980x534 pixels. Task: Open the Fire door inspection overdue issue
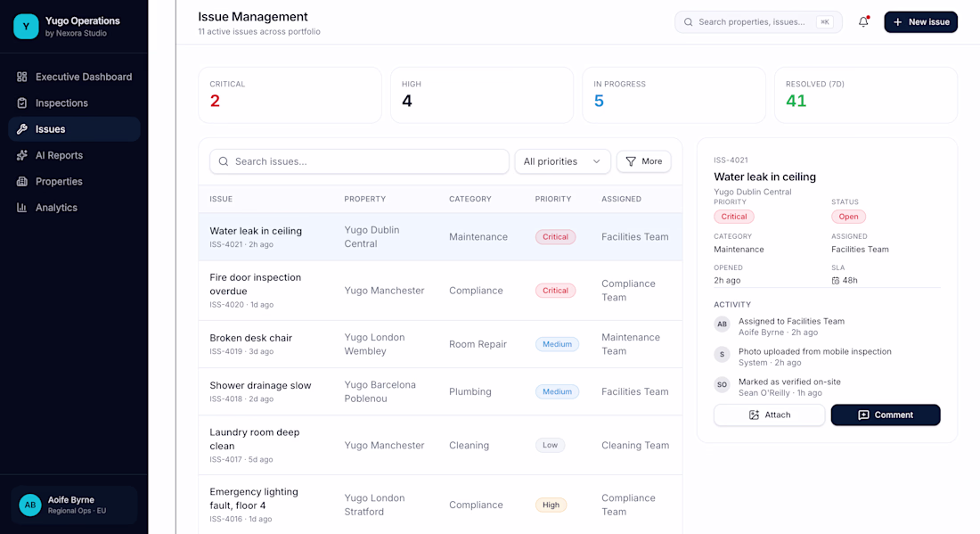click(x=441, y=291)
